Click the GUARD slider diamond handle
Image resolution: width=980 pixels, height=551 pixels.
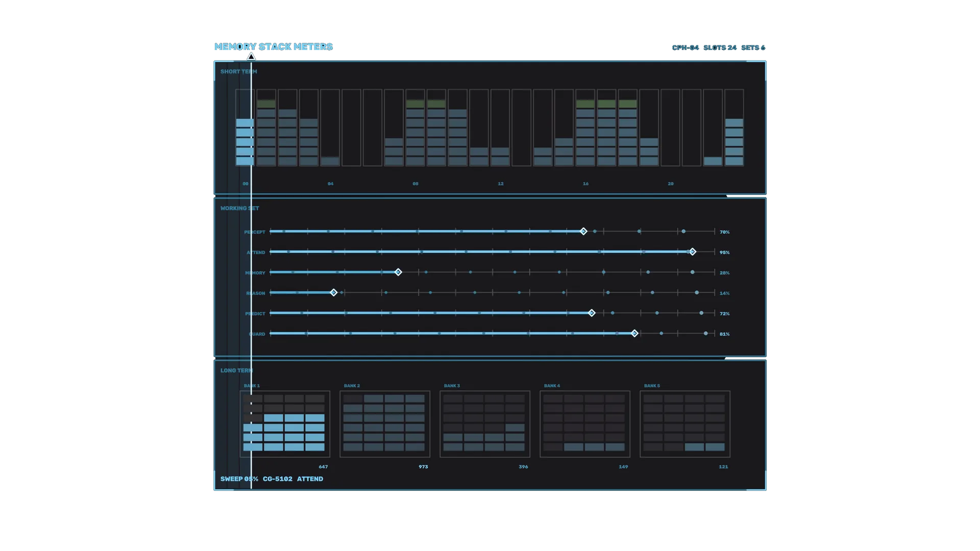point(634,334)
